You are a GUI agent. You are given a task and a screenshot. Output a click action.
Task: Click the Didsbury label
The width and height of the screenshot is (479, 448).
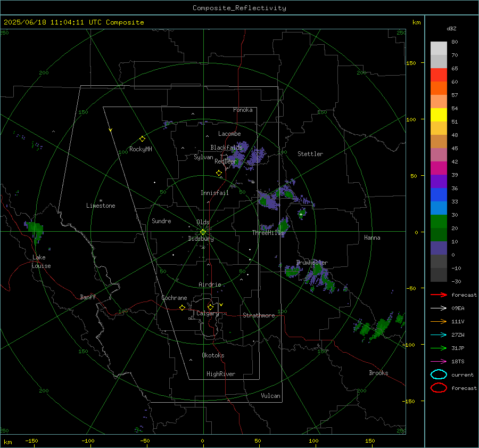point(201,239)
